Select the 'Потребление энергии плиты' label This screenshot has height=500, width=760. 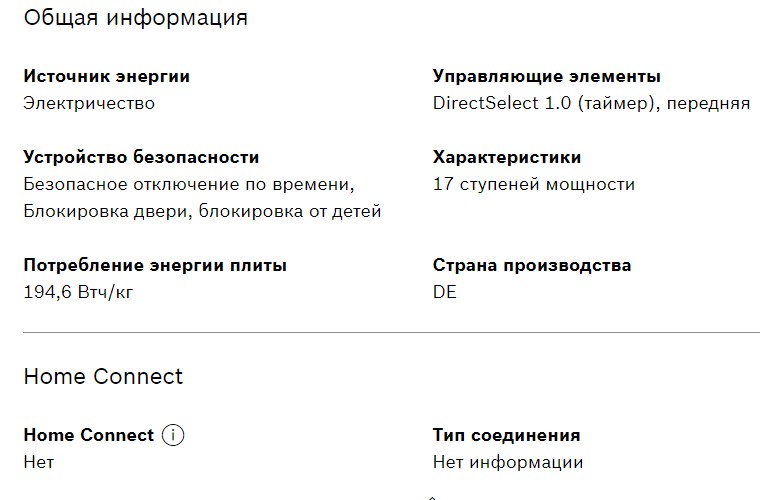click(155, 265)
